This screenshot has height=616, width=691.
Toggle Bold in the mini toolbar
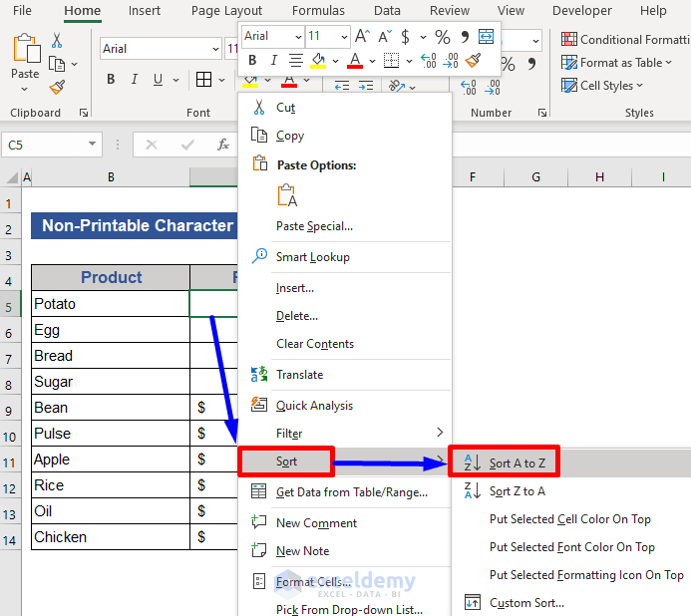pos(252,61)
